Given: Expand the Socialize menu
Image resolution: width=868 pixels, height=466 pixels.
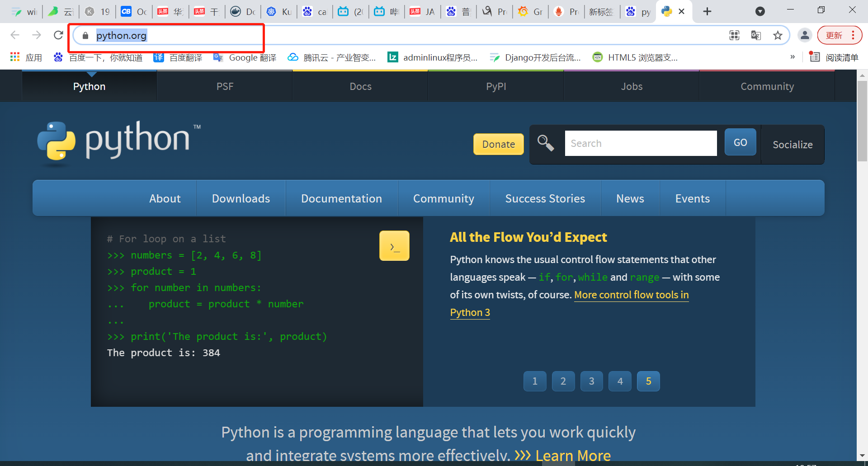Looking at the screenshot, I should point(793,145).
